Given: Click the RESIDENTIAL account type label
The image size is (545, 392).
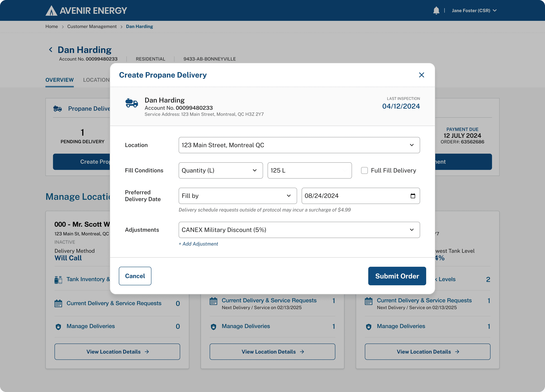Looking at the screenshot, I should [x=150, y=59].
